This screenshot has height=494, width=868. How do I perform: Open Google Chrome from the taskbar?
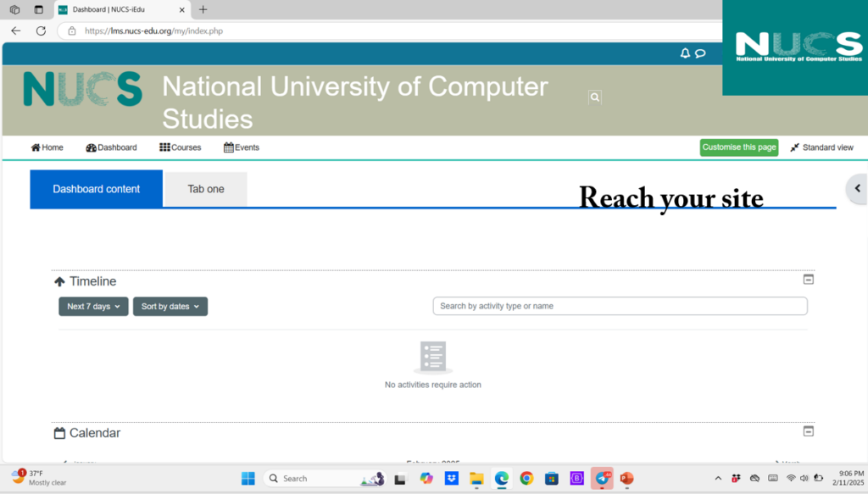click(526, 479)
